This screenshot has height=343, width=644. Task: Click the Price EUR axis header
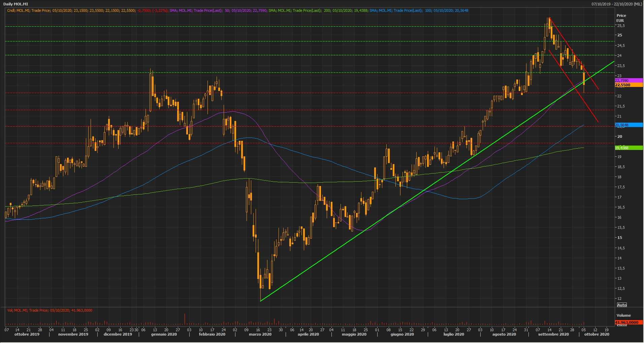click(x=621, y=18)
